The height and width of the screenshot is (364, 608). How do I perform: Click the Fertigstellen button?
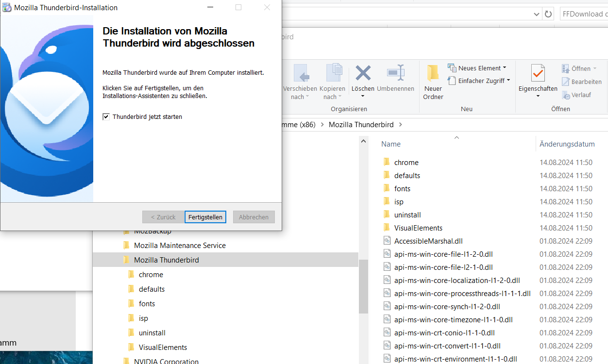[205, 217]
